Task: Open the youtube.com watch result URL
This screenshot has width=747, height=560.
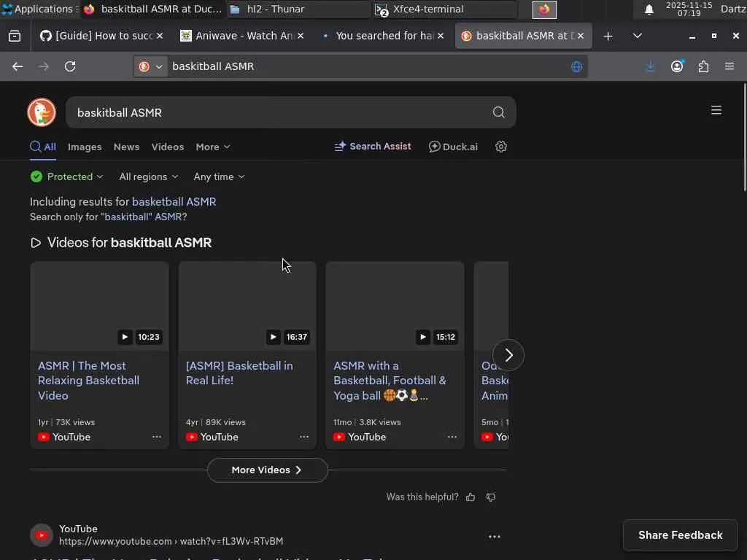Action: tap(171, 542)
